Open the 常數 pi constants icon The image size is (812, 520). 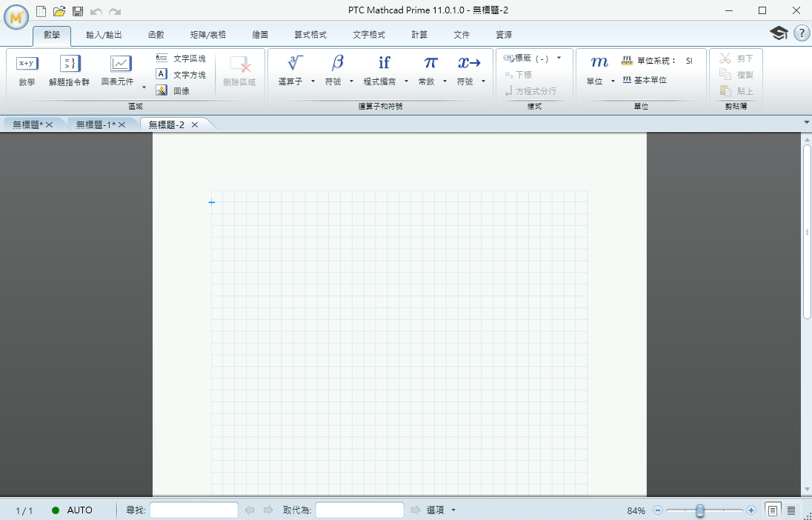pyautogui.click(x=430, y=63)
